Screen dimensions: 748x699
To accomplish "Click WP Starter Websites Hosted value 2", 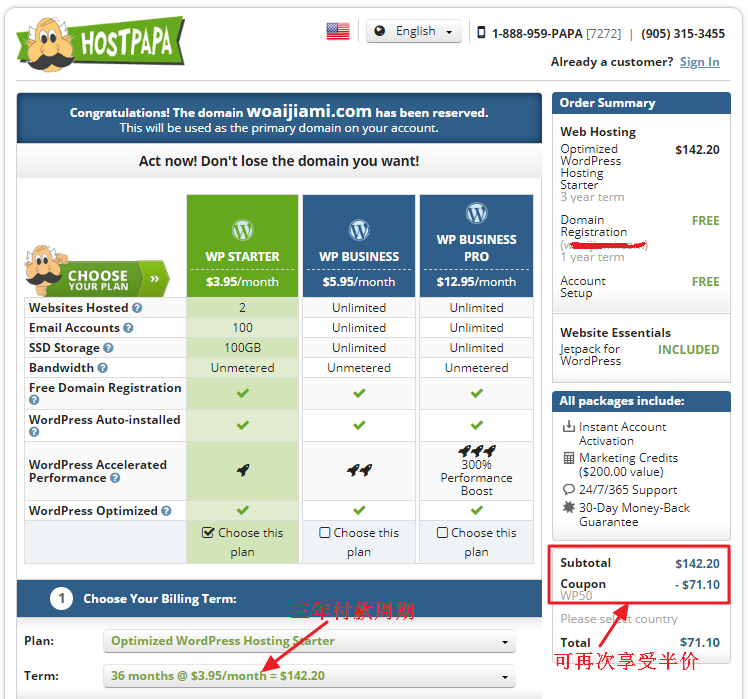I will click(x=242, y=308).
